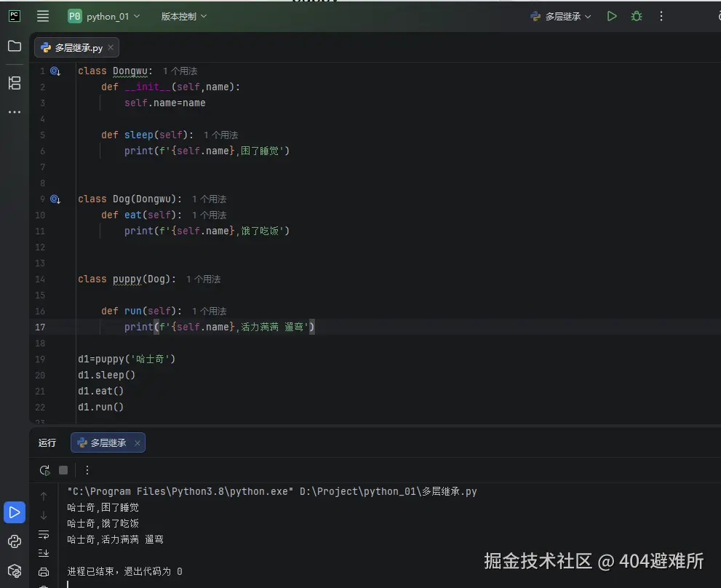This screenshot has height=588, width=721.
Task: Click usages hint beside class Dog
Action: tap(210, 199)
